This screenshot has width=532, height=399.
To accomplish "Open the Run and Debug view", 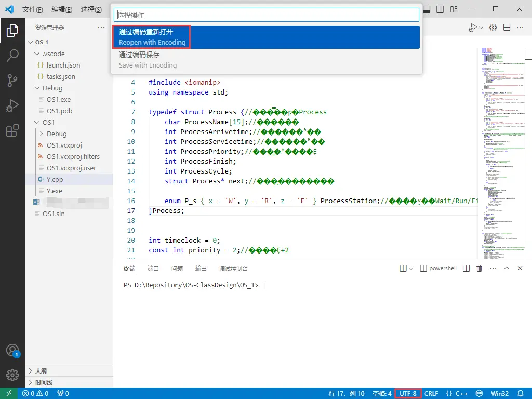I will [12, 105].
